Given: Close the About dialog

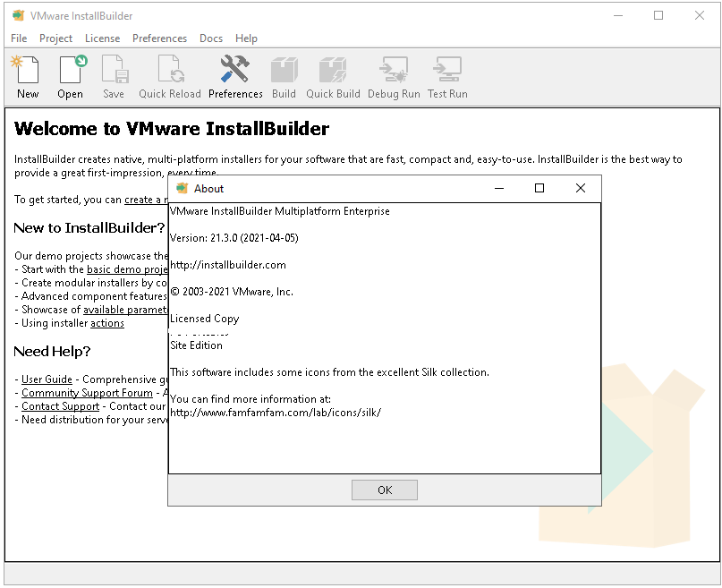Looking at the screenshot, I should (581, 188).
